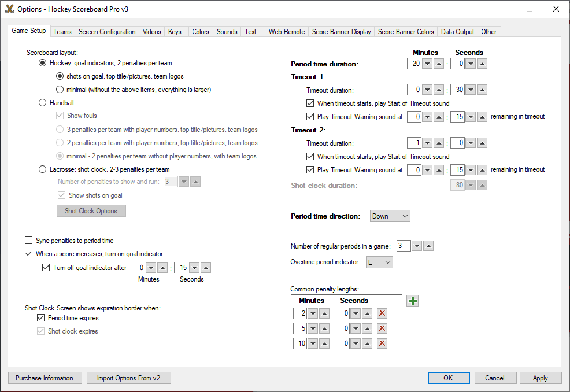Increase number of regular periods

(x=428, y=246)
